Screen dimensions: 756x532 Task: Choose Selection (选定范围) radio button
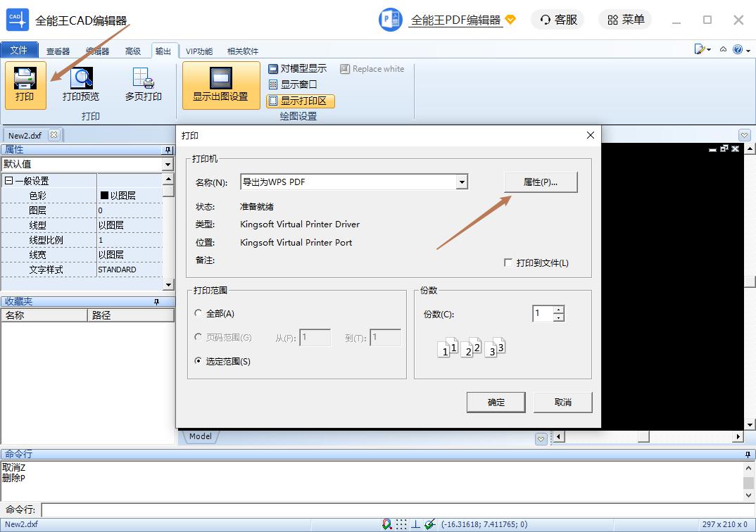(x=199, y=362)
